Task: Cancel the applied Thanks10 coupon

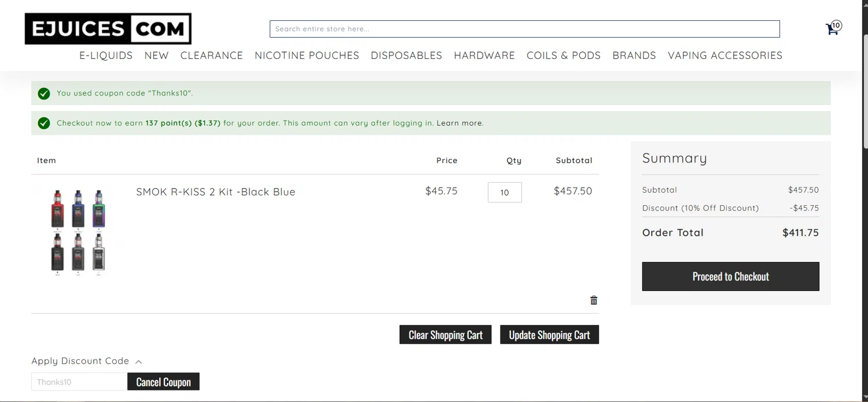Action: [x=163, y=382]
